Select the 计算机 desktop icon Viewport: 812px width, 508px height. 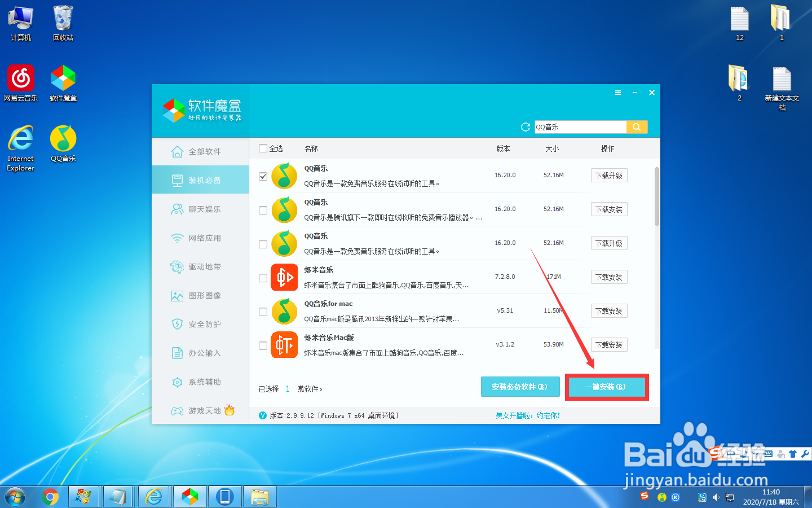click(x=21, y=23)
